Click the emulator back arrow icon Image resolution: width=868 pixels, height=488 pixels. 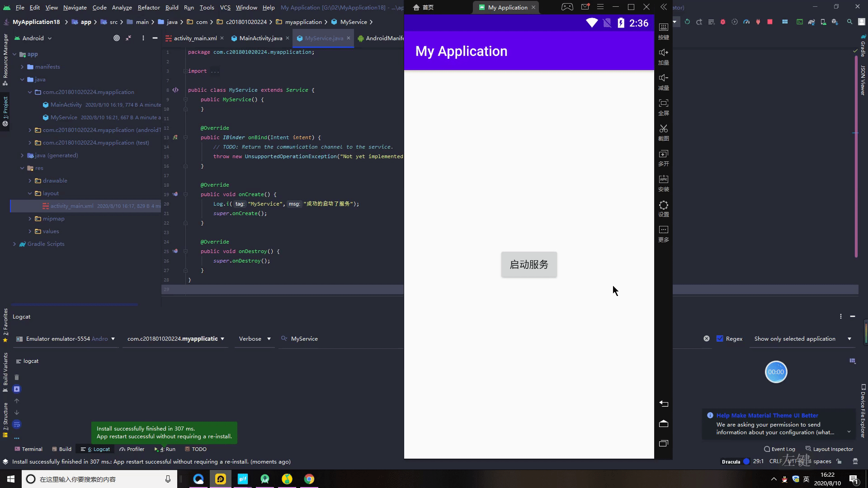point(663,404)
